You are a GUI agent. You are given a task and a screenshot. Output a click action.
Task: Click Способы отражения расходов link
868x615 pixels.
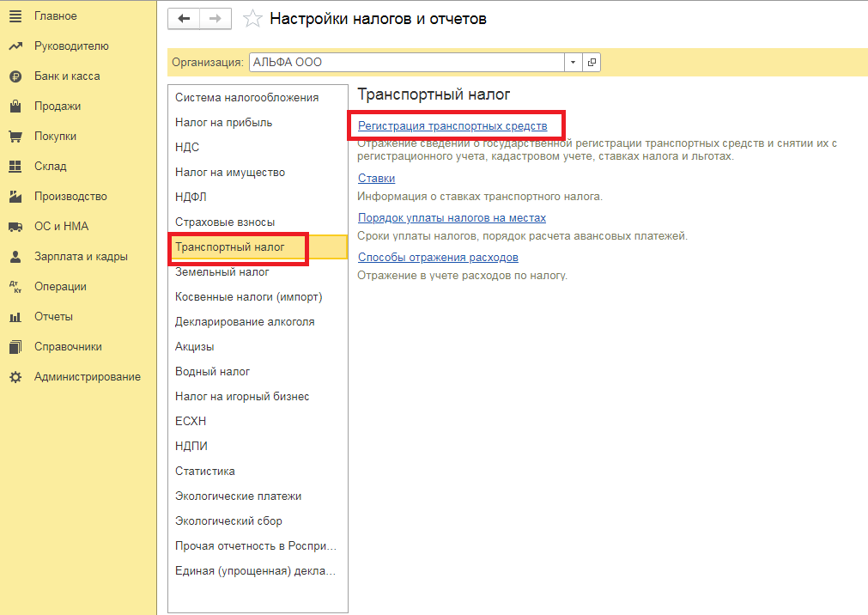tap(438, 258)
